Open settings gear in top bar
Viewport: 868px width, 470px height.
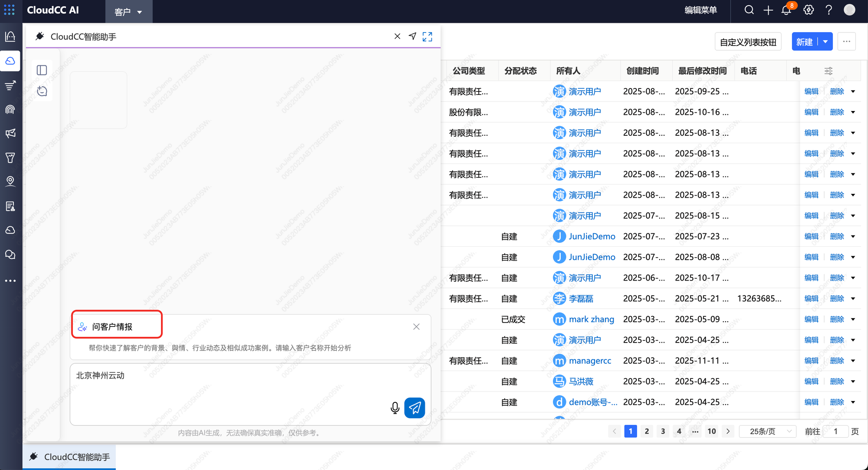[x=809, y=10]
